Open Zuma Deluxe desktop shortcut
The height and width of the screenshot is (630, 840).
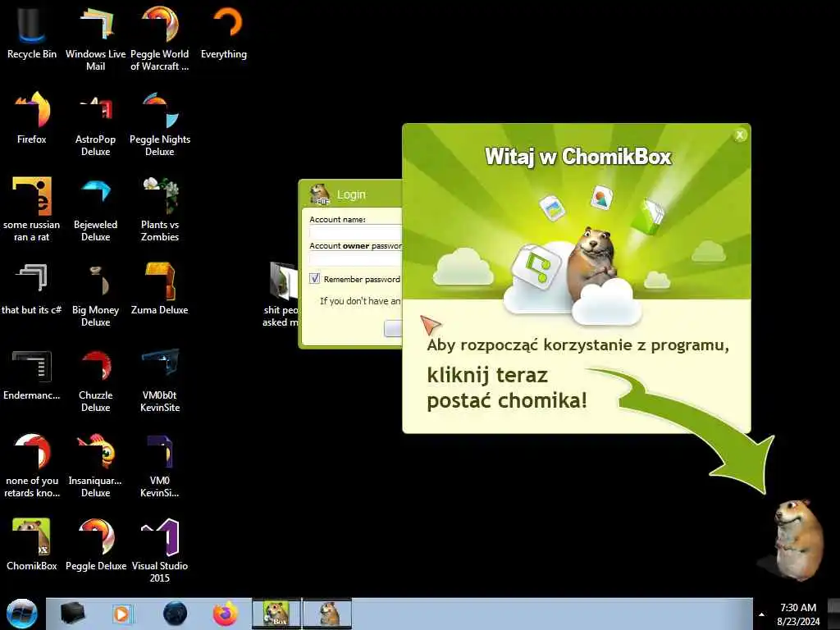tap(160, 289)
